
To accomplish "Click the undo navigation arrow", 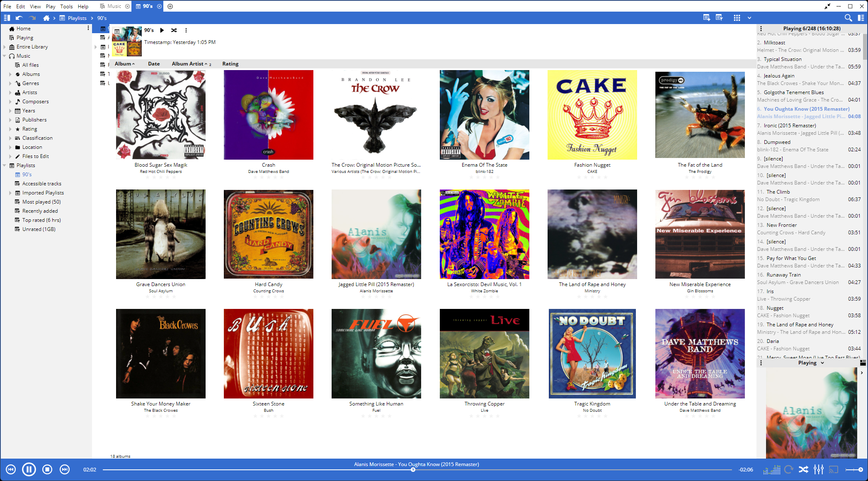I will (x=19, y=18).
